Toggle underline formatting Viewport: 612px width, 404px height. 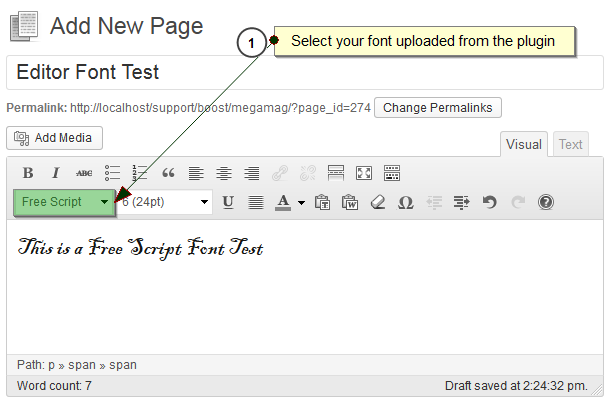coord(228,202)
